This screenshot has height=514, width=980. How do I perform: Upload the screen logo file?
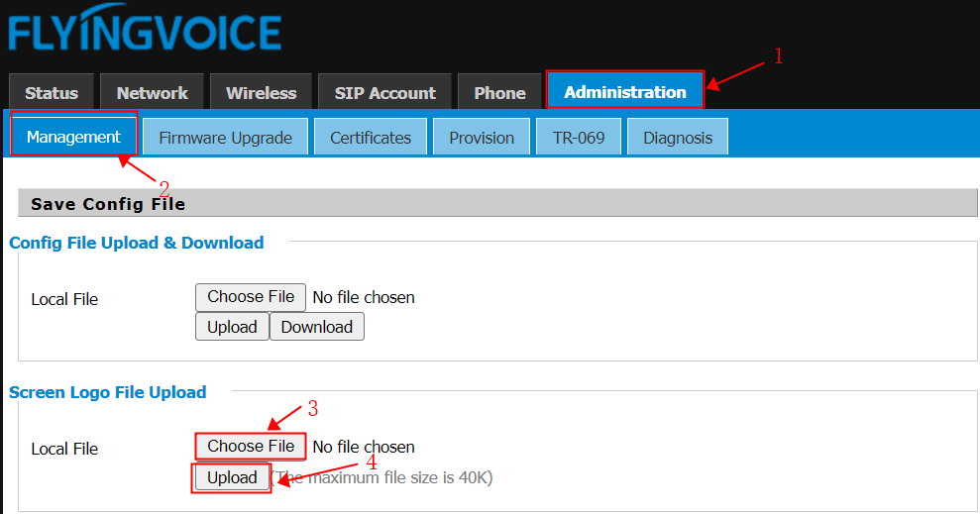point(232,477)
